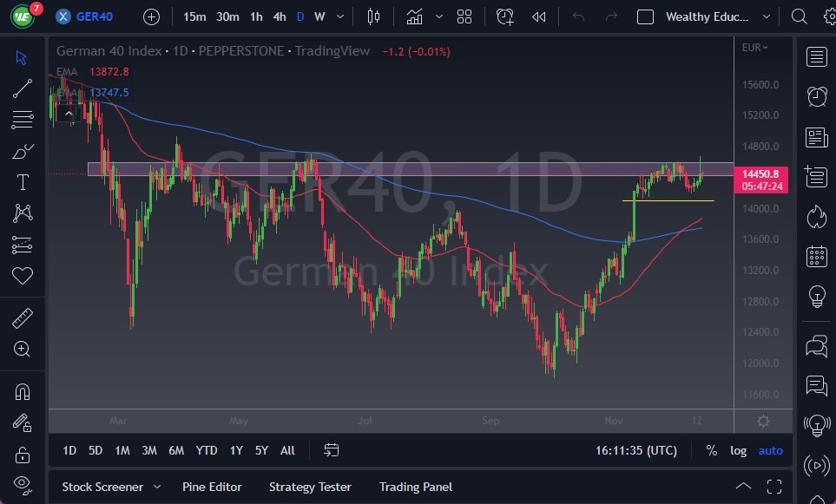
Task: Open the Watchlist panel
Action: point(816,56)
